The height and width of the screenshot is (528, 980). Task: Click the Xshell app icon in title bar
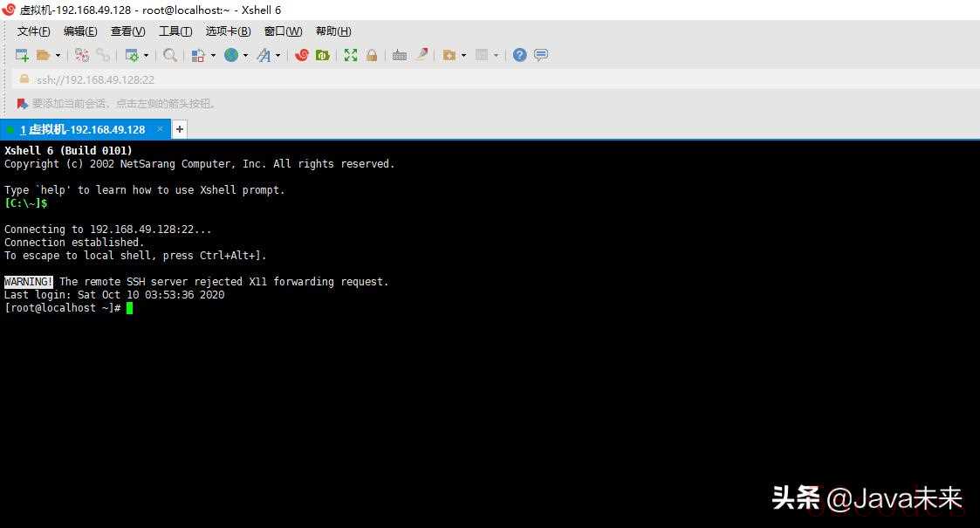(x=9, y=10)
